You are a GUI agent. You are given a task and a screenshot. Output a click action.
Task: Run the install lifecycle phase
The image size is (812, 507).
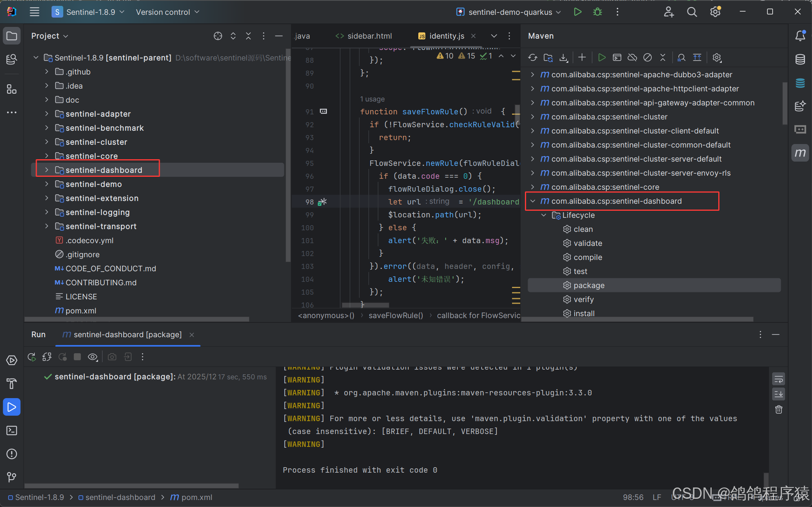point(584,313)
